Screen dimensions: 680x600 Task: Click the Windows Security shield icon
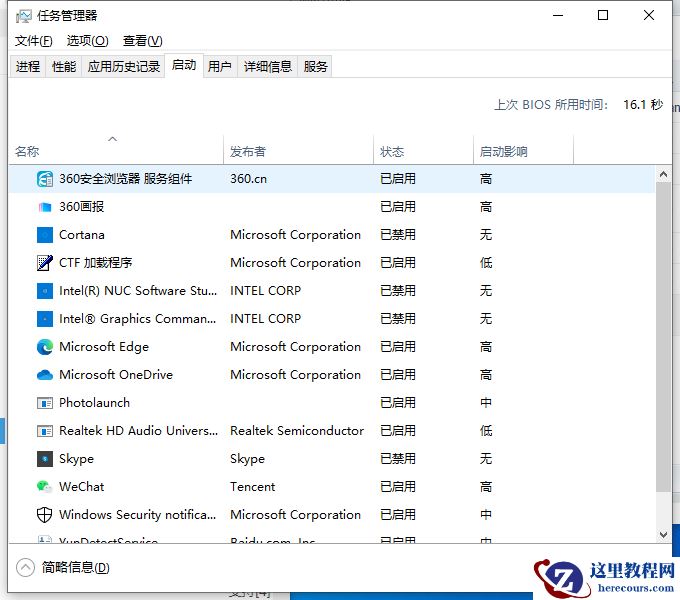point(45,515)
